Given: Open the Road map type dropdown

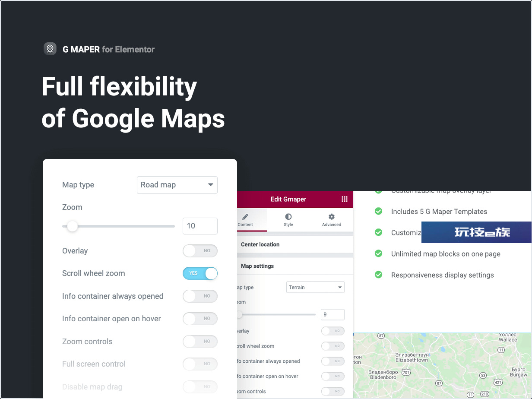Looking at the screenshot, I should point(177,185).
